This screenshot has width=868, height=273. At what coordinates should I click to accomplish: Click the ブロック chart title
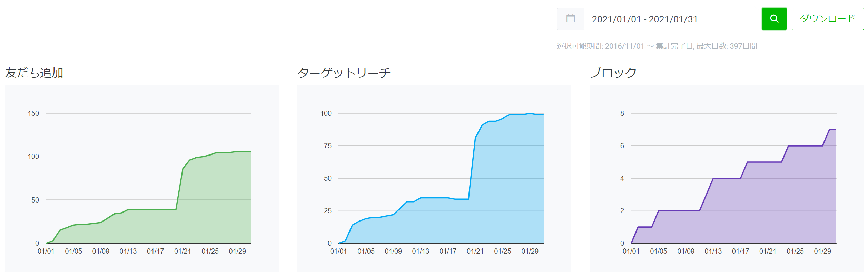[x=613, y=73]
